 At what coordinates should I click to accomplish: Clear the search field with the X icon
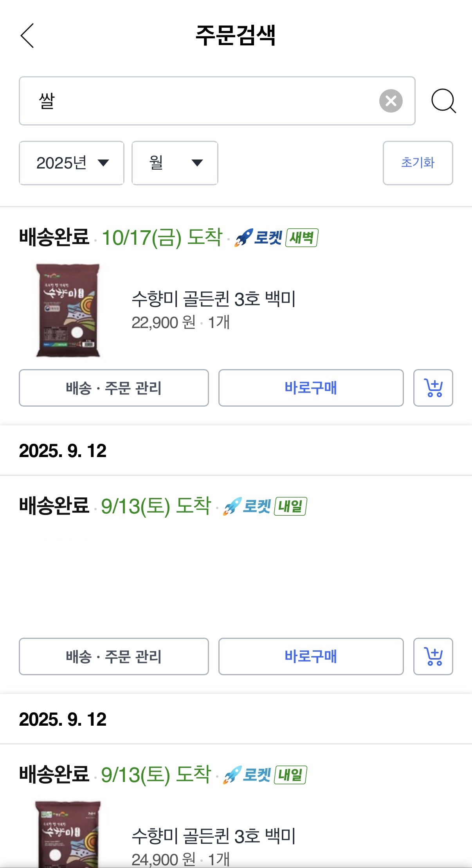(x=391, y=101)
